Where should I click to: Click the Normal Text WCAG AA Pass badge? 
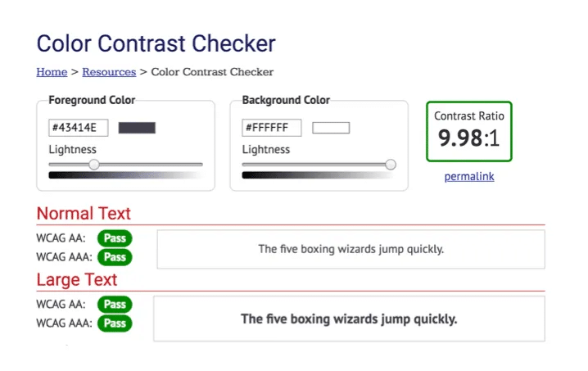coord(115,238)
